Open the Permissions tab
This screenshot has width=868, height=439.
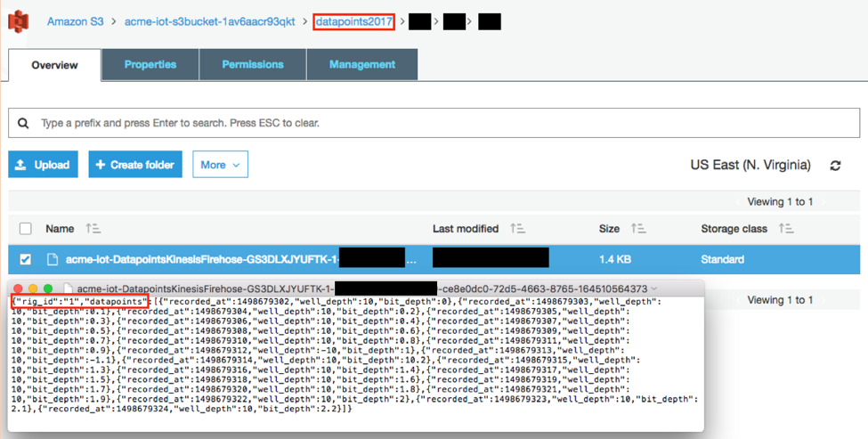click(x=253, y=64)
